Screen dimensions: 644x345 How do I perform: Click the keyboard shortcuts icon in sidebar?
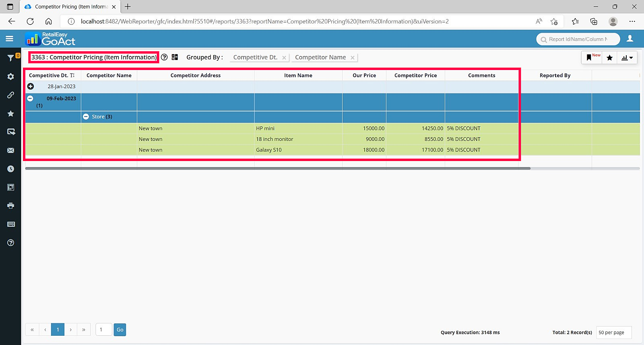tap(11, 224)
